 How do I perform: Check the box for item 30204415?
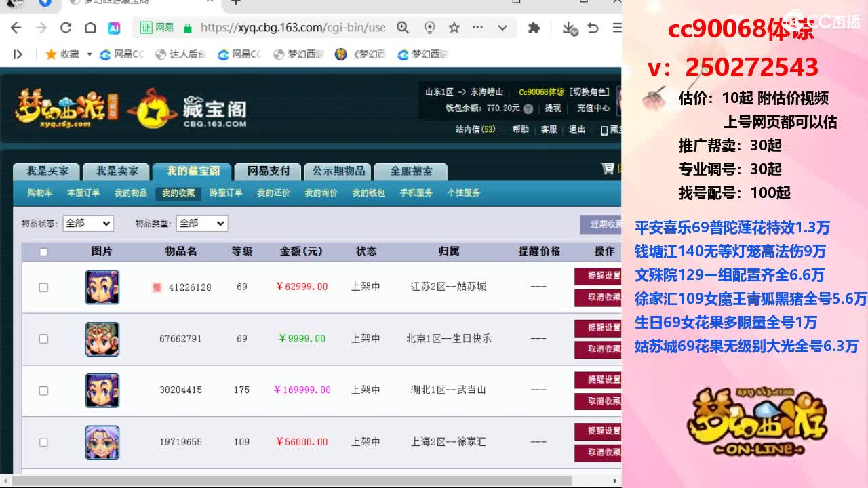(x=43, y=390)
